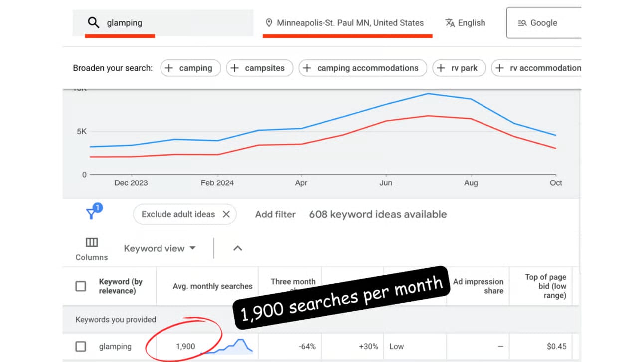This screenshot has width=644, height=362.
Task: Click the Feb 2024 chart axis label
Action: click(x=217, y=183)
